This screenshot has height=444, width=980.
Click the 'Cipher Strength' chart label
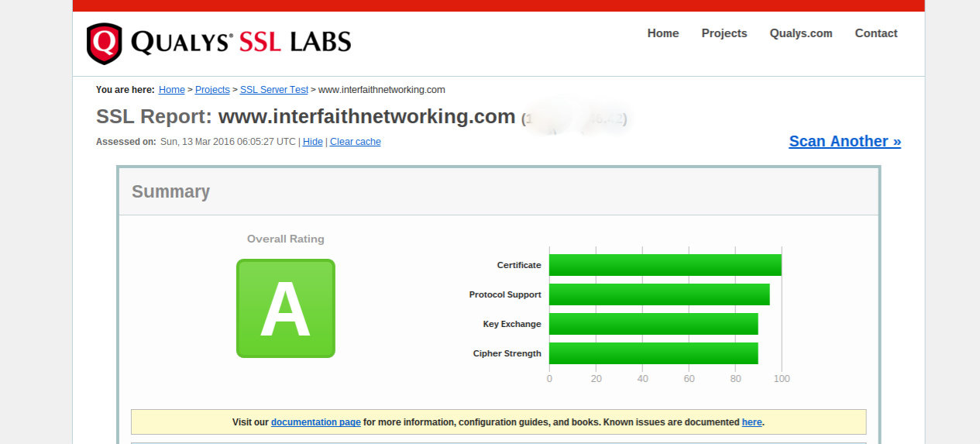point(507,353)
